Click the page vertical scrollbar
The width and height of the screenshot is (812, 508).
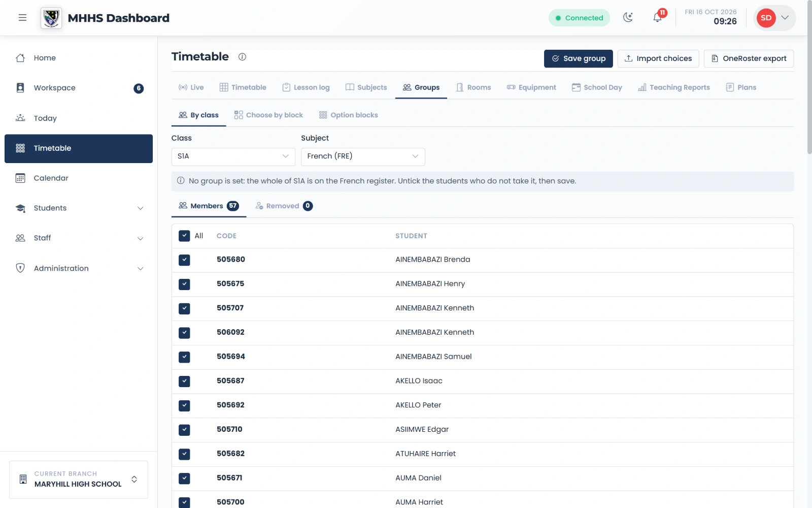(x=809, y=78)
